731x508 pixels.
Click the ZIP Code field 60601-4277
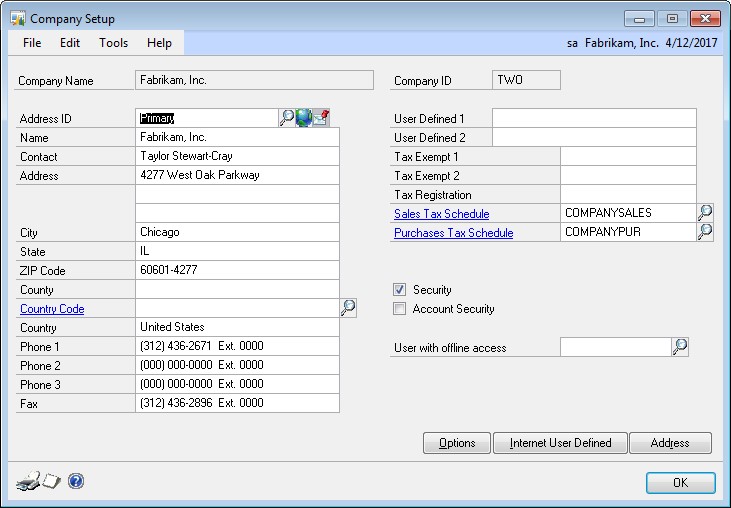(x=237, y=270)
